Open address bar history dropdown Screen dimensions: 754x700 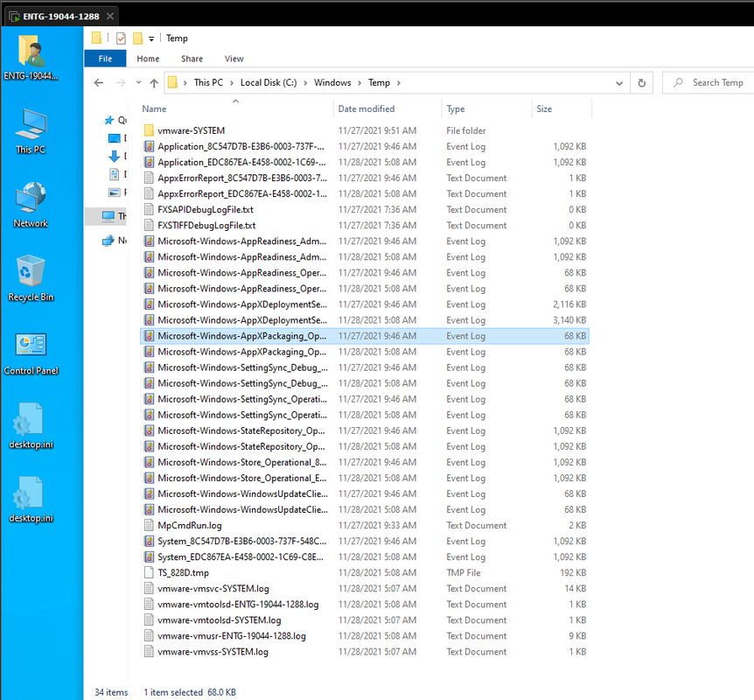(x=619, y=83)
